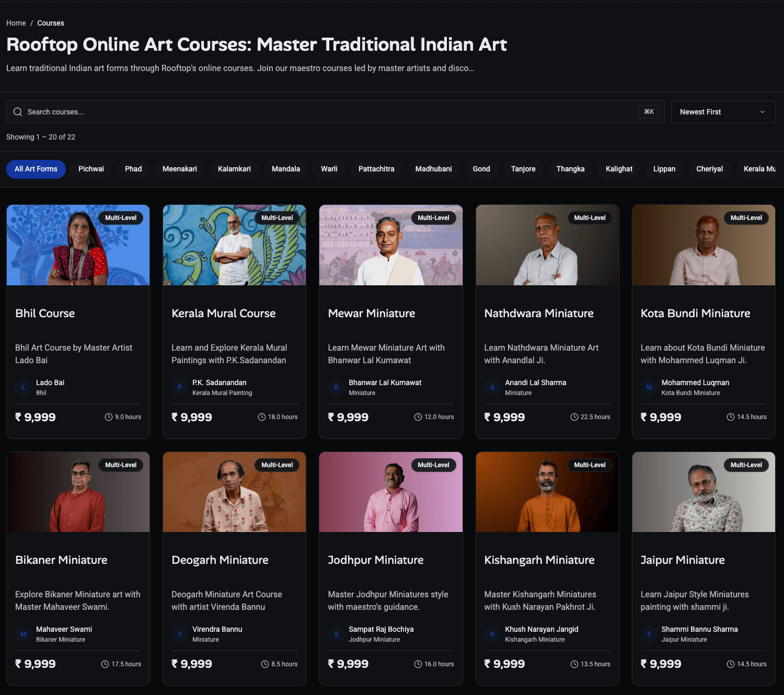Screen dimensions: 784x695
Task: Open the Kerala Mural Course title
Action: [x=224, y=314]
